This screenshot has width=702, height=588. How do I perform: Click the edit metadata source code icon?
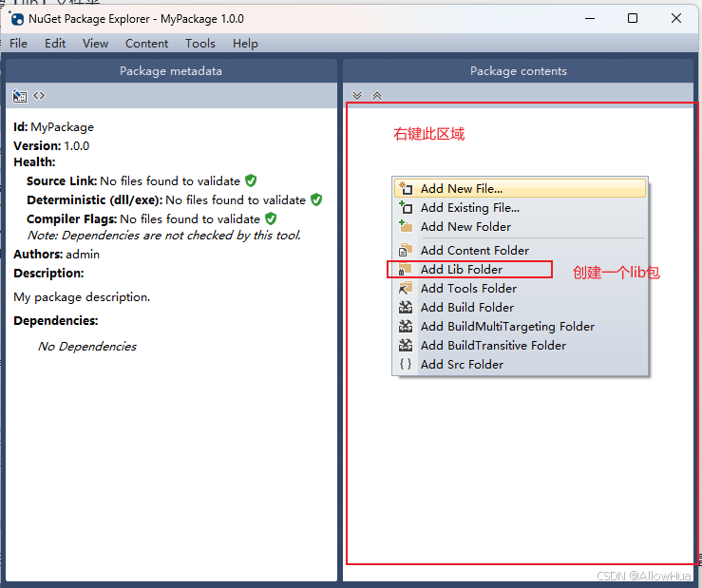click(39, 95)
